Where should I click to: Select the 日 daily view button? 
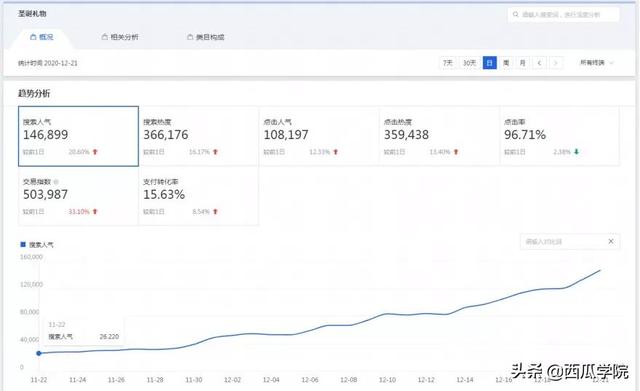(489, 63)
